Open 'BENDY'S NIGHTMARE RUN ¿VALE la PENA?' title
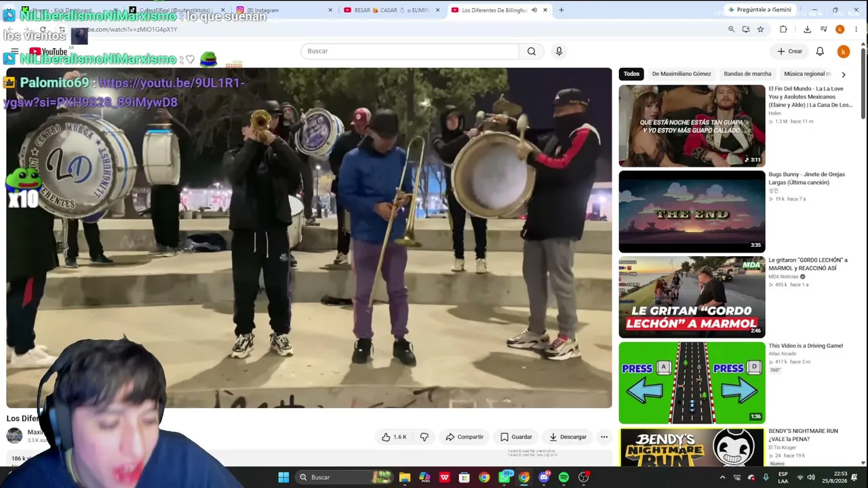868x488 pixels. click(x=804, y=435)
